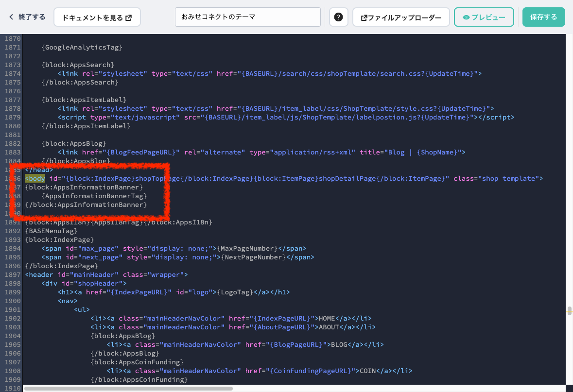Click the max_page span line
The height and width of the screenshot is (392, 573).
(x=174, y=248)
